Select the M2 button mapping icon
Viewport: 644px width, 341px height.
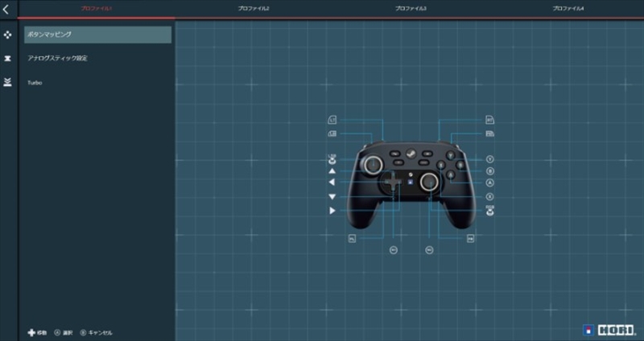click(429, 250)
